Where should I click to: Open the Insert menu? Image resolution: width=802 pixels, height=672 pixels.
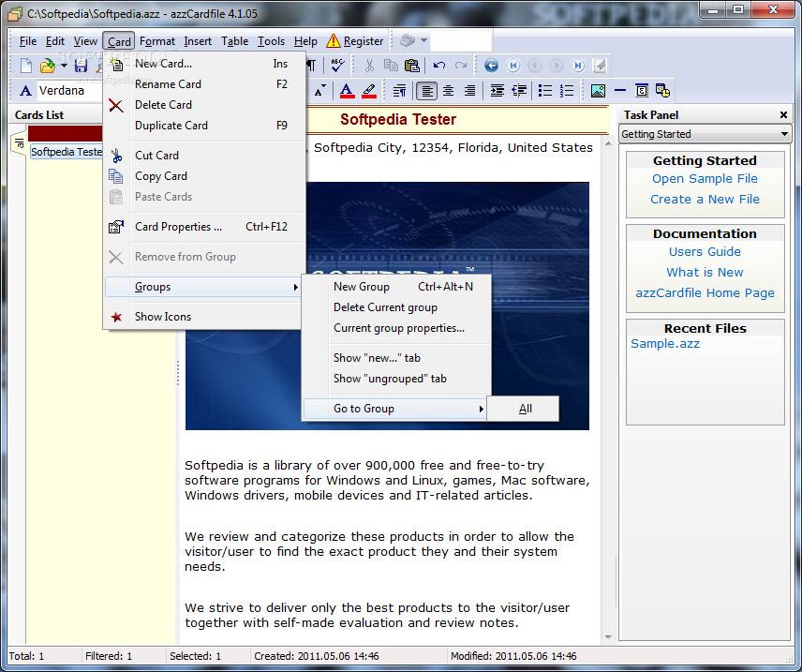(x=198, y=41)
